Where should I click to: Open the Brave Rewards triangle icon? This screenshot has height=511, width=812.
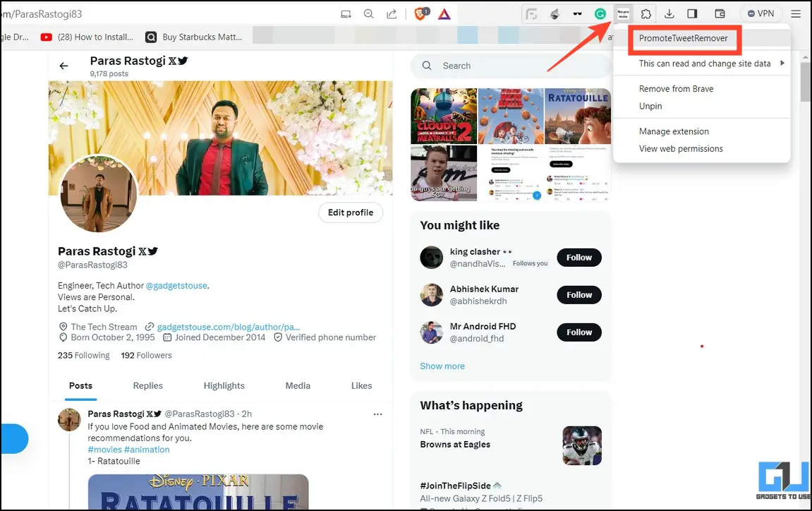point(444,14)
